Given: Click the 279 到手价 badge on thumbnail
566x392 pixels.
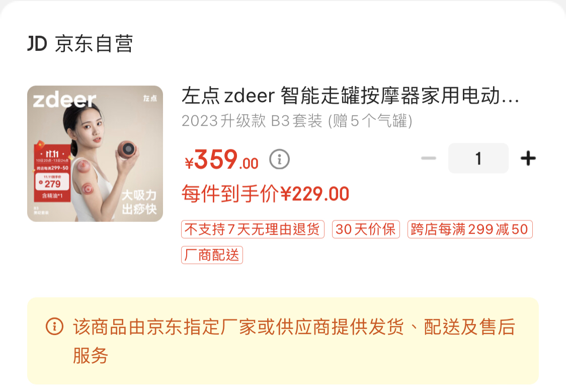Looking at the screenshot, I should point(52,182).
